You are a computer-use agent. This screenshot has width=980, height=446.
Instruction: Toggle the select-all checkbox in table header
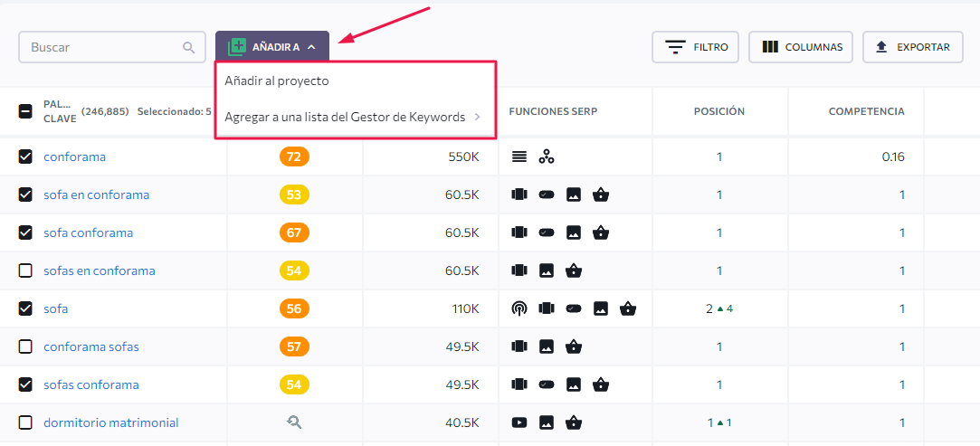25,112
